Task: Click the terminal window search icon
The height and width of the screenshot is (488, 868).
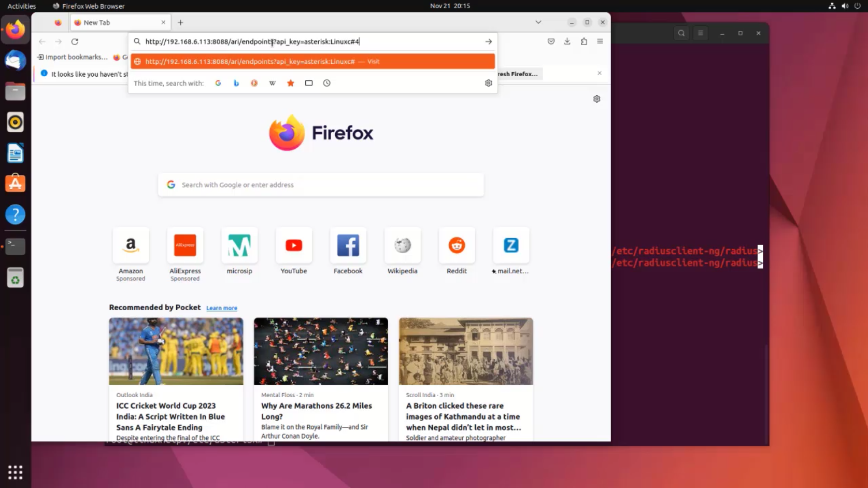Action: point(681,33)
